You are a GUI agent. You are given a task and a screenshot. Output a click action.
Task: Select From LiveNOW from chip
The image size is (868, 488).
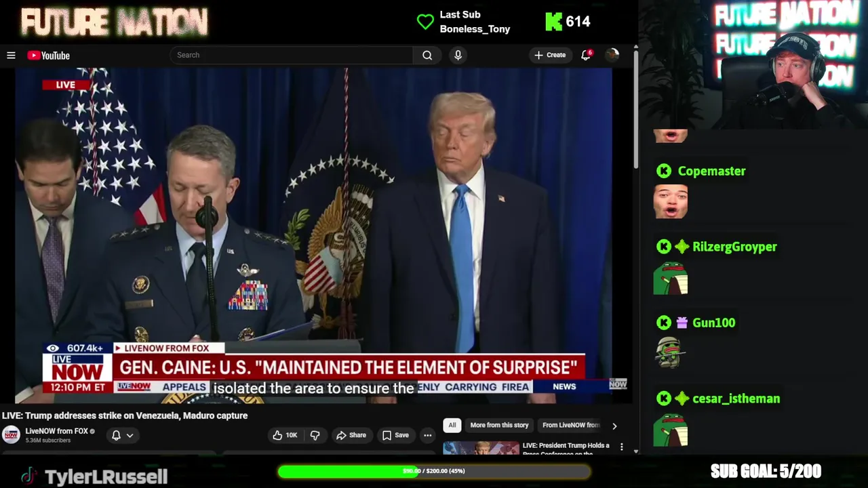(x=571, y=425)
